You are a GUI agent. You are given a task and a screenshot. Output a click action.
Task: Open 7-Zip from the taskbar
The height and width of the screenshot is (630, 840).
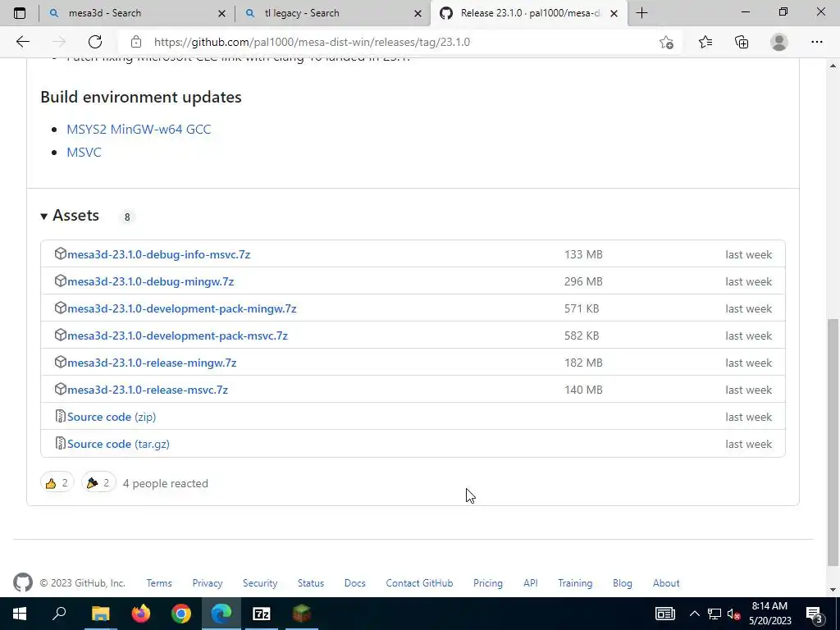pos(262,614)
